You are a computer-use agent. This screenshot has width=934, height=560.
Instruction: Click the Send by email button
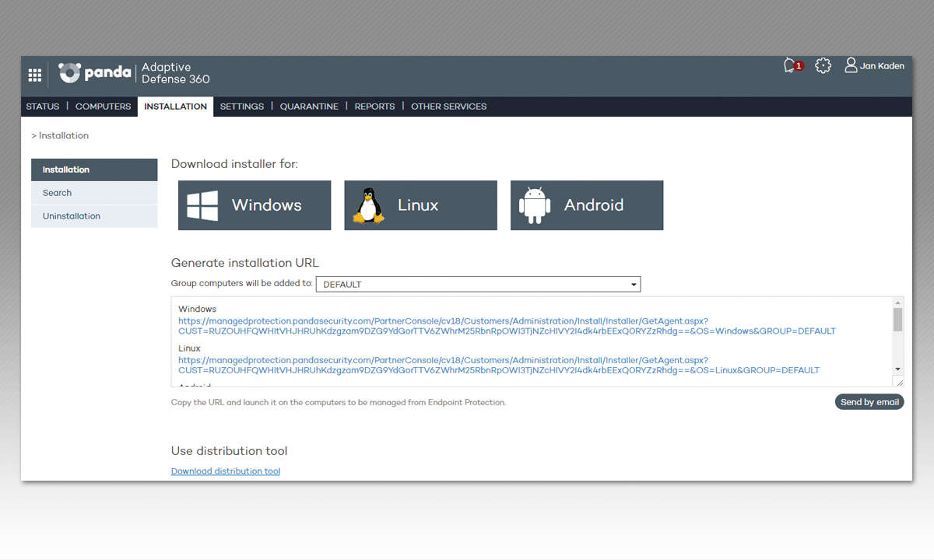[x=869, y=402]
